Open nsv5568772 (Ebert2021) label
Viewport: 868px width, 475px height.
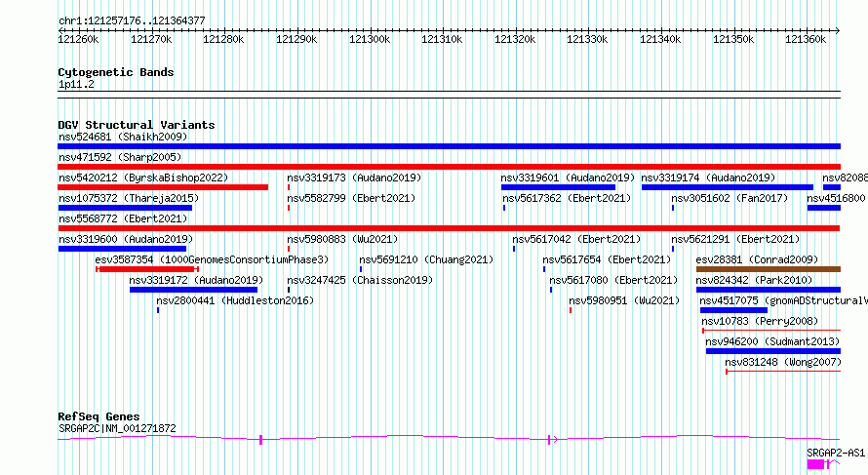[x=123, y=218]
